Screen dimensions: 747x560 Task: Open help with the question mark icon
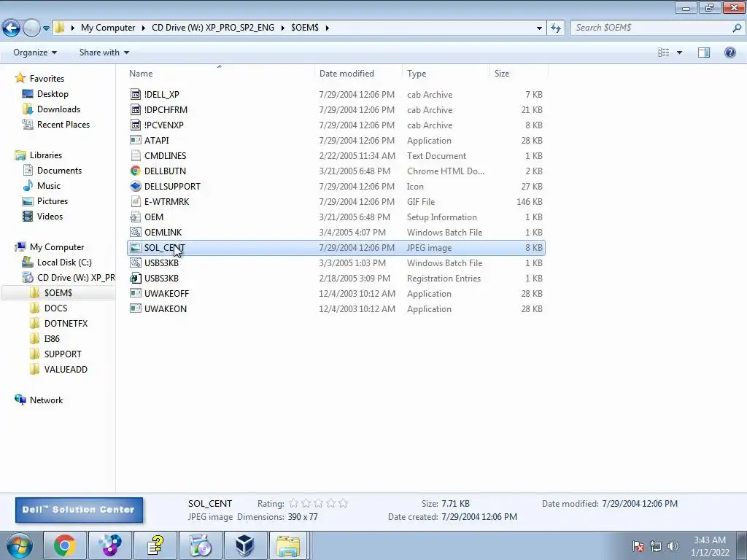[x=729, y=52]
